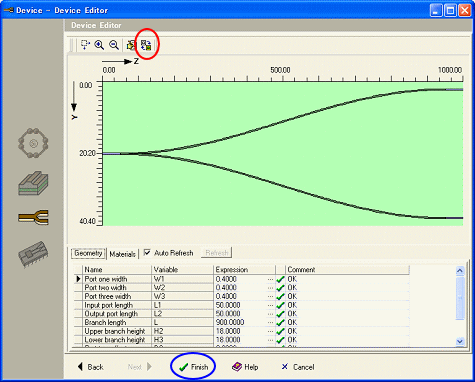Select the ring resonator device icon in sidebar
The height and width of the screenshot is (382, 475).
coord(33,143)
